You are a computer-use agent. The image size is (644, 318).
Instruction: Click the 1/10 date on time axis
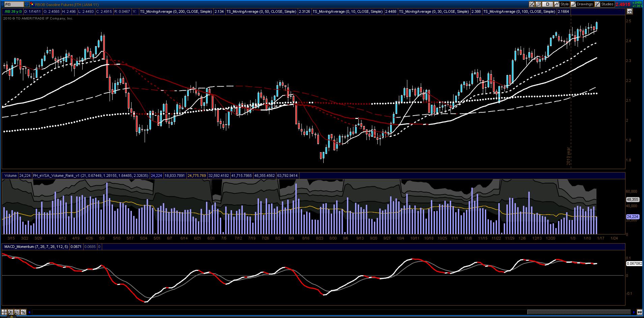coord(587,238)
